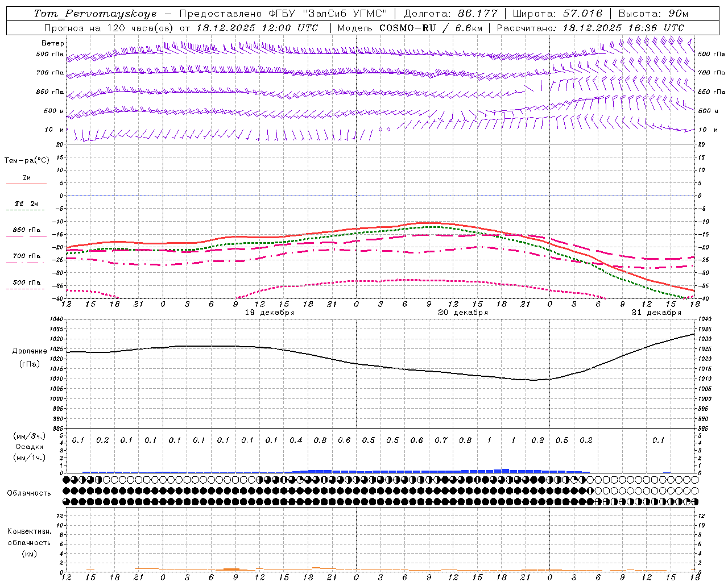Click the (гПа) pressure unit label
This screenshot has width=728, height=582.
click(x=30, y=364)
